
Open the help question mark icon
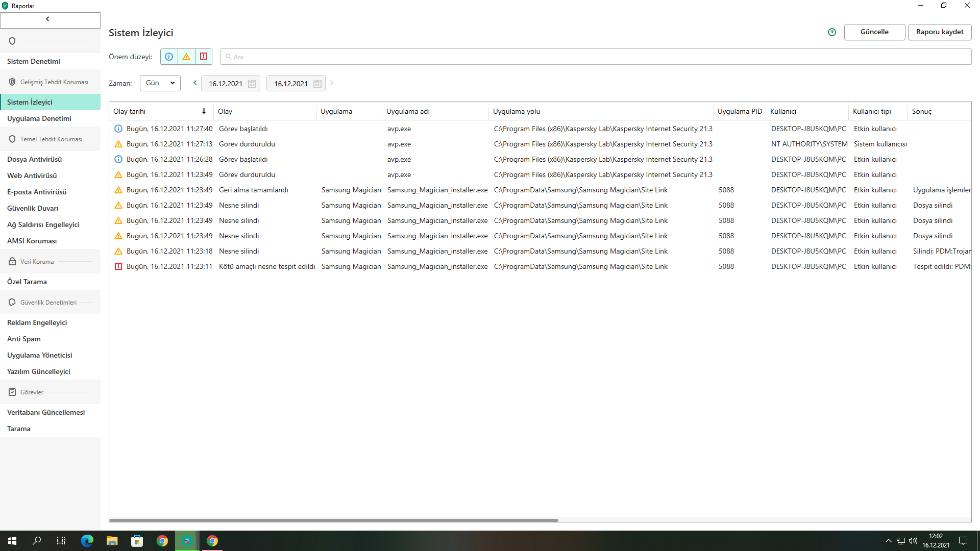click(832, 32)
